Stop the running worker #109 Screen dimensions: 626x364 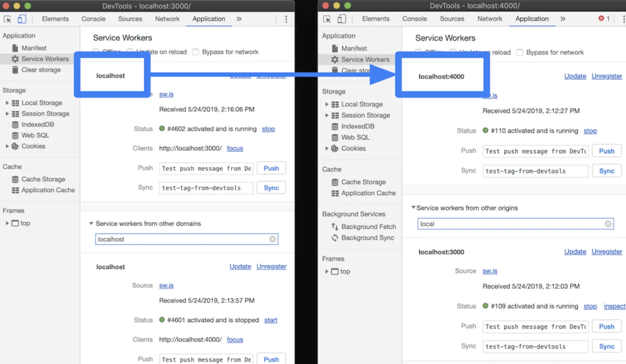[590, 306]
